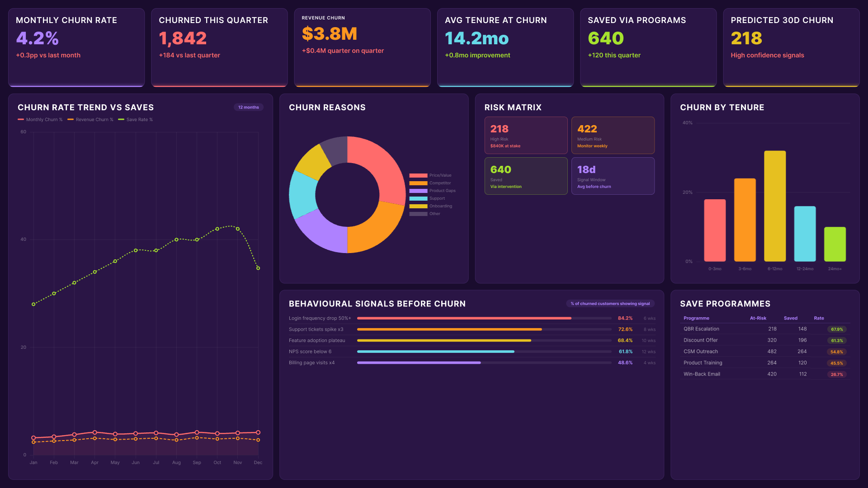Sort by Rate column header

819,318
